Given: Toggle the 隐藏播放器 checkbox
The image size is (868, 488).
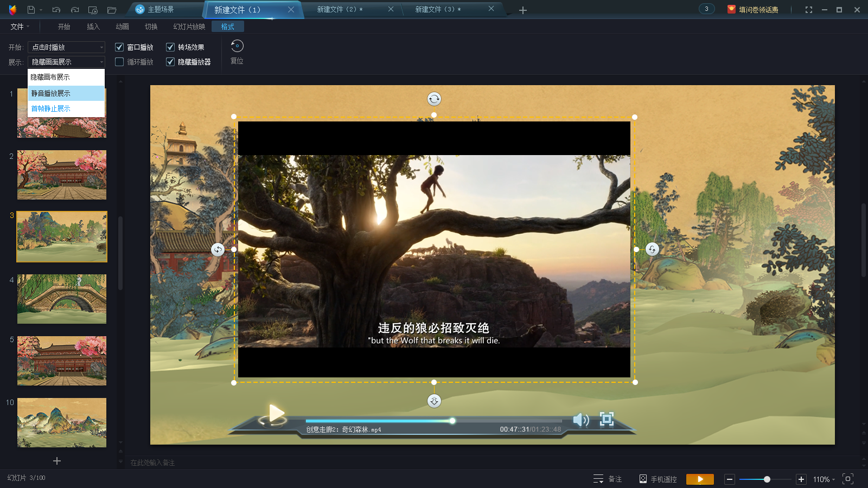Looking at the screenshot, I should click(x=170, y=62).
